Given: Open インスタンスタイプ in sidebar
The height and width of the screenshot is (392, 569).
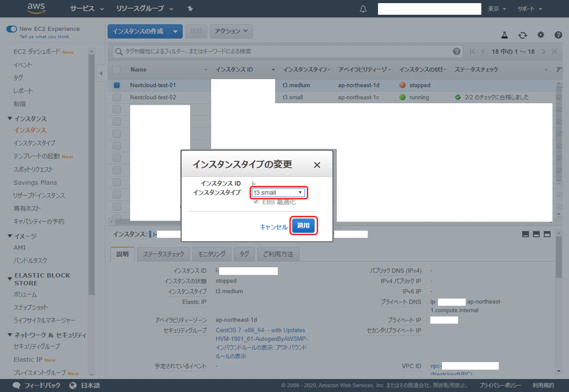Looking at the screenshot, I should tap(34, 143).
